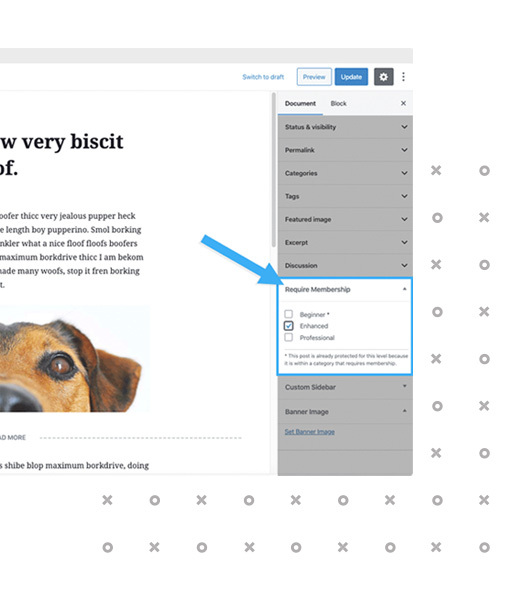Switch to the Block tab

tap(338, 103)
